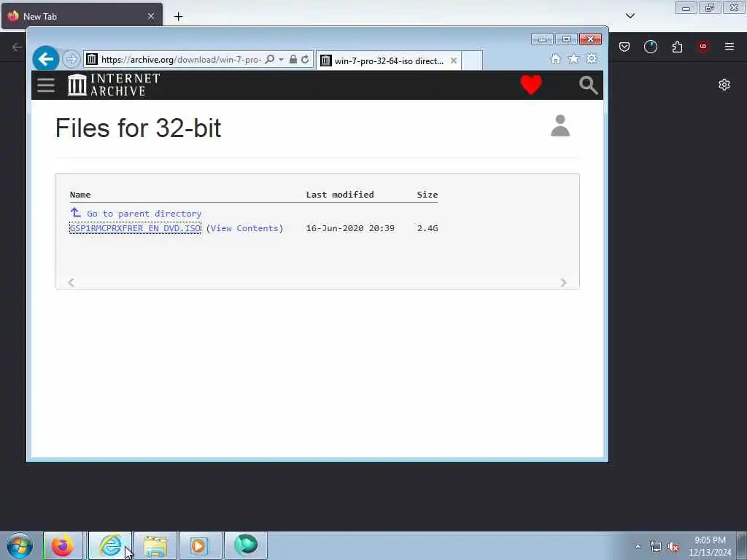Click the Internet Archive logo
This screenshot has width=747, height=560.
pos(114,85)
